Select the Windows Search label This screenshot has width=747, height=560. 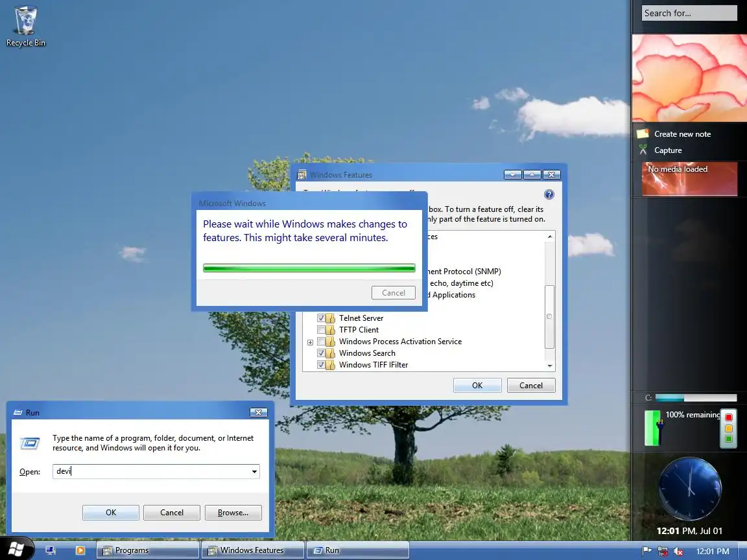367,353
